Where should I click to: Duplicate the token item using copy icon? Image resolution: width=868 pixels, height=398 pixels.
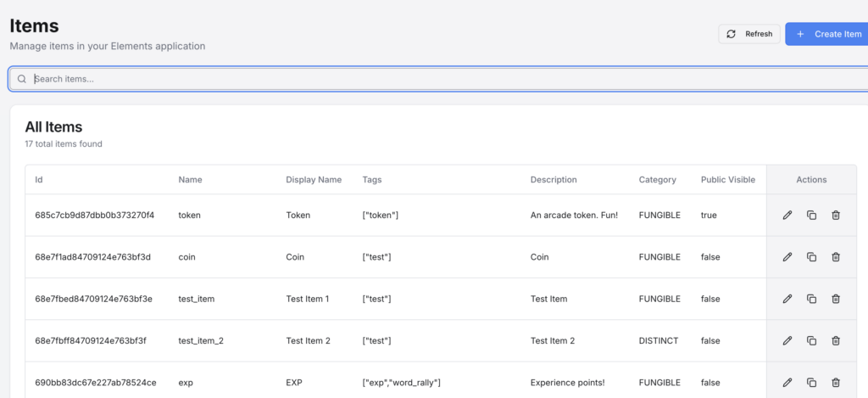[x=811, y=216]
